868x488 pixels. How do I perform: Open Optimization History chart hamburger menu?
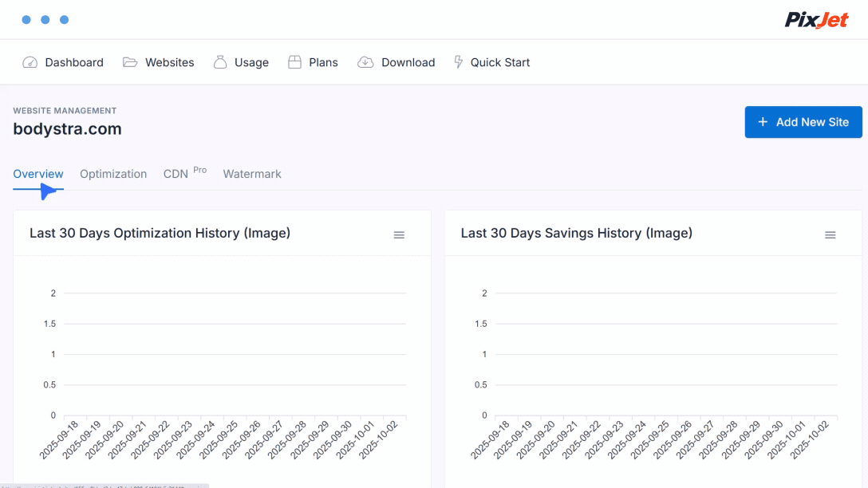coord(399,234)
